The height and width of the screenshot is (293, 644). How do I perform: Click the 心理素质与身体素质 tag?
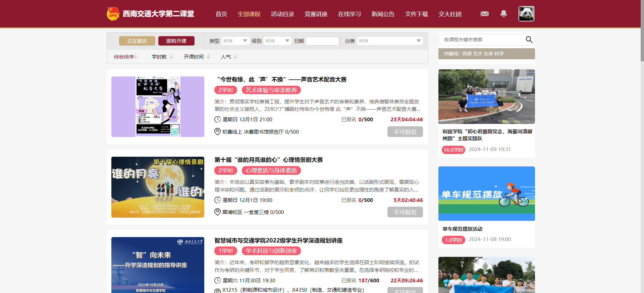271,170
